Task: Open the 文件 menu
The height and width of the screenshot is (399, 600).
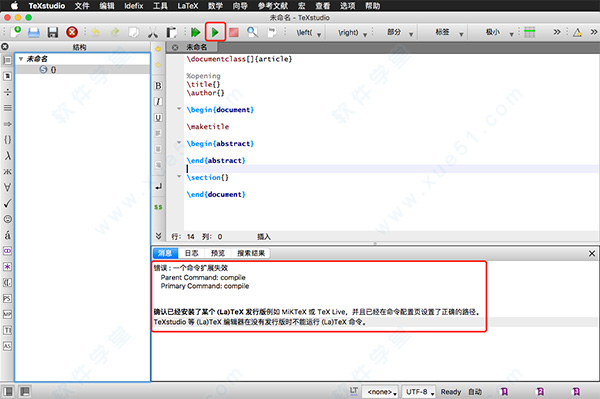Action: [82, 6]
